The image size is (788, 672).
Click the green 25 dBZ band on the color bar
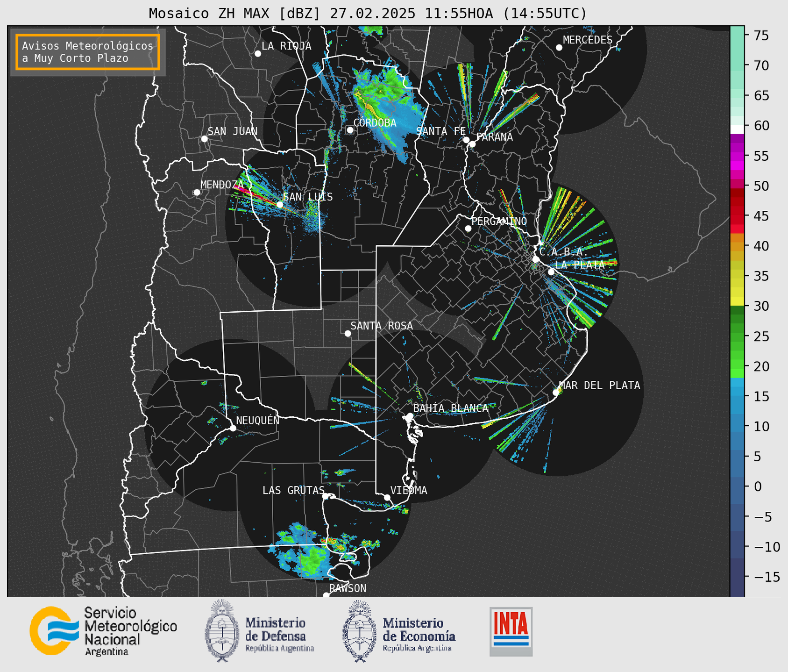(737, 336)
